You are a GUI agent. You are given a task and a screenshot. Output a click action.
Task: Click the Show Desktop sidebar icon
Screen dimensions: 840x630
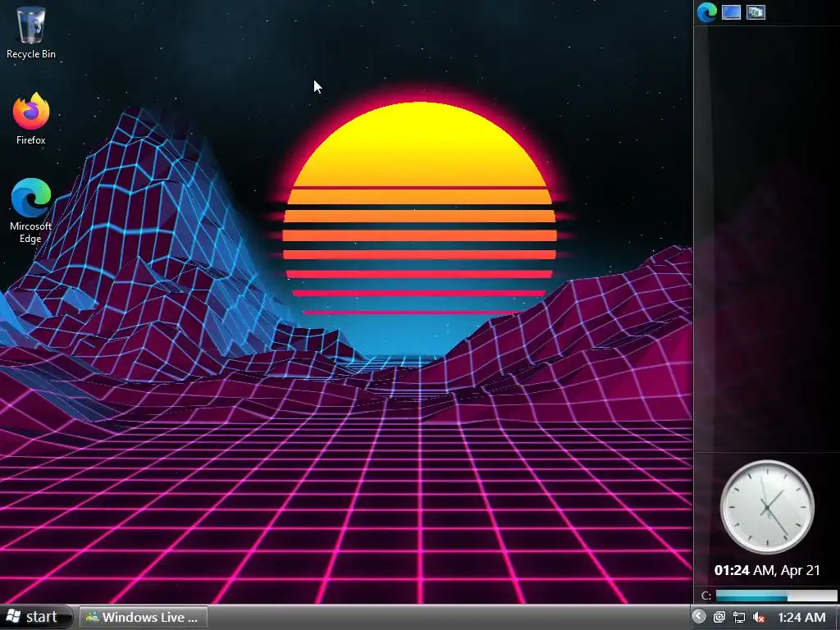click(x=731, y=11)
